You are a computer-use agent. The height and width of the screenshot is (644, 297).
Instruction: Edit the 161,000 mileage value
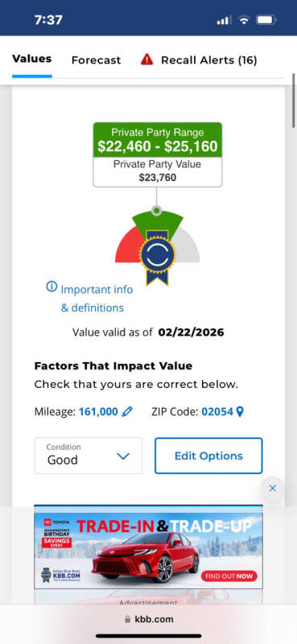click(x=98, y=411)
